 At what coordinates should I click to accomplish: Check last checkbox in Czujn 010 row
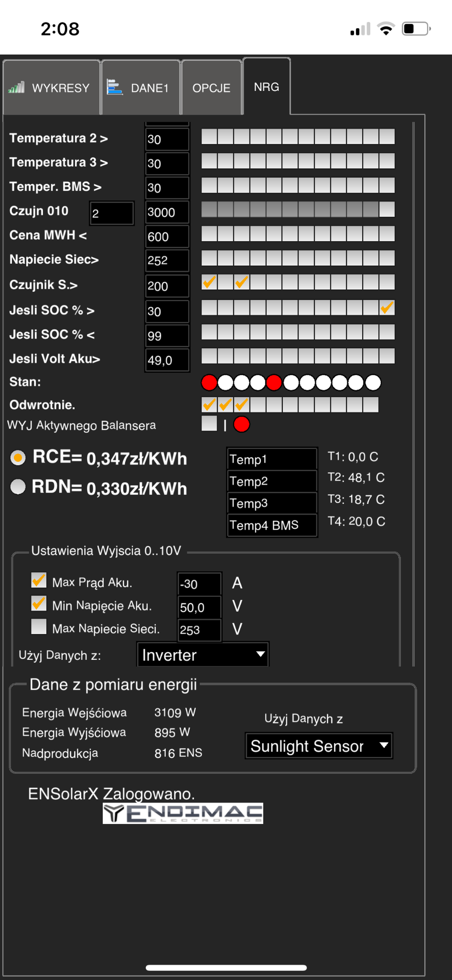[x=387, y=209]
